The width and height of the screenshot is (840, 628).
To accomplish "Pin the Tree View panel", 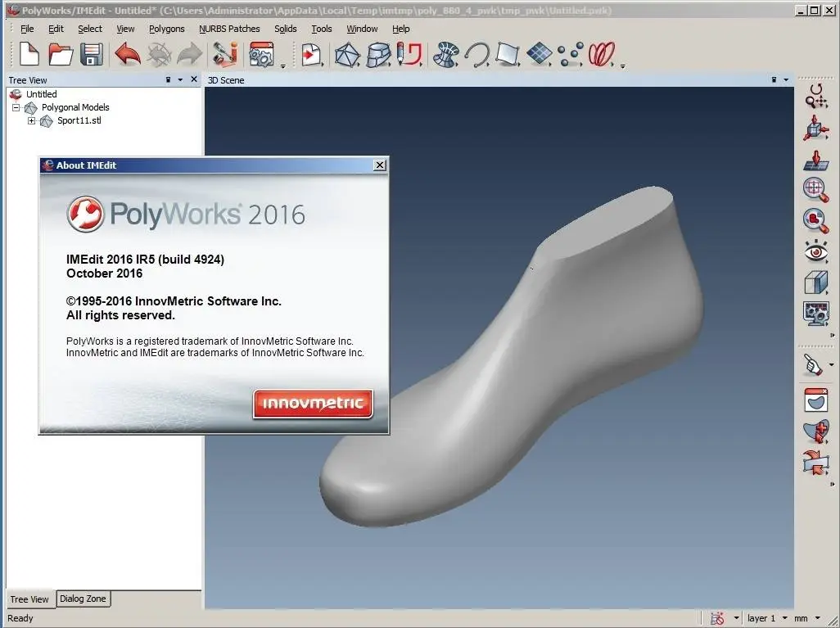I will tap(168, 80).
